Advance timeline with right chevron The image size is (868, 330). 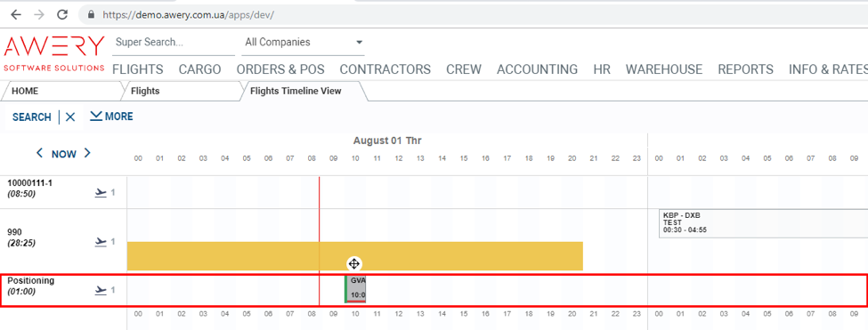point(87,153)
